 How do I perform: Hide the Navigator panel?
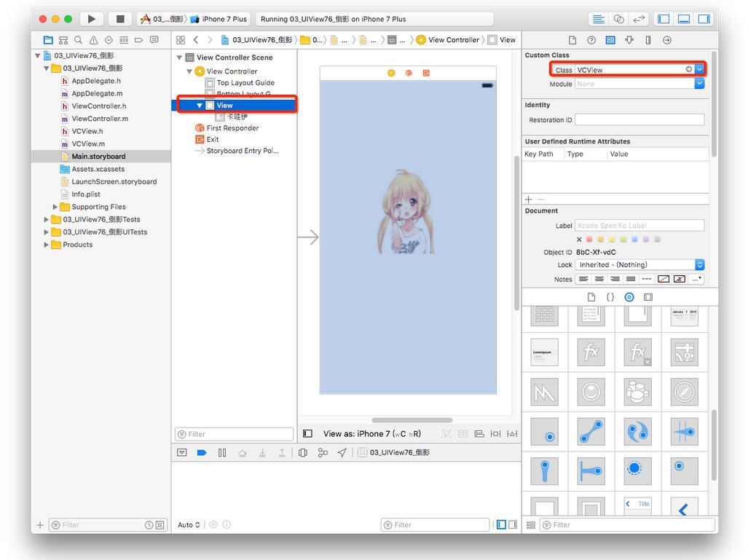click(664, 19)
